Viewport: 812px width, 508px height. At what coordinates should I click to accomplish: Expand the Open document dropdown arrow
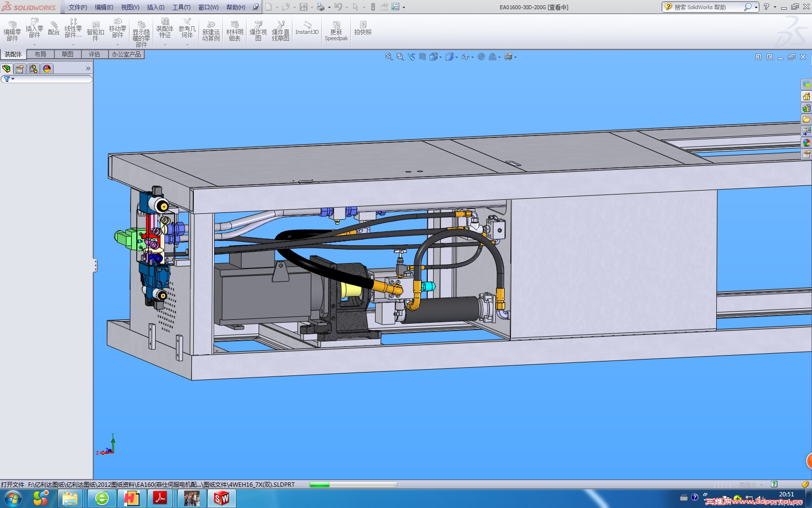click(294, 7)
